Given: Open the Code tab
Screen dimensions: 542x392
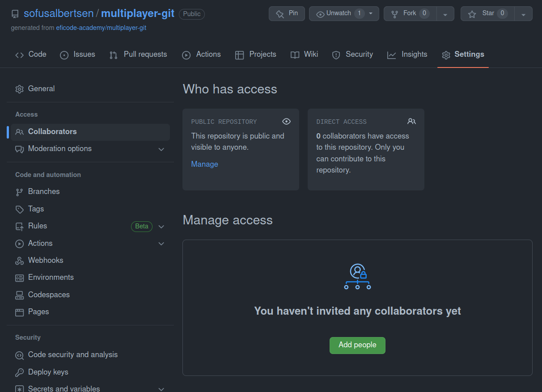Looking at the screenshot, I should [x=31, y=55].
